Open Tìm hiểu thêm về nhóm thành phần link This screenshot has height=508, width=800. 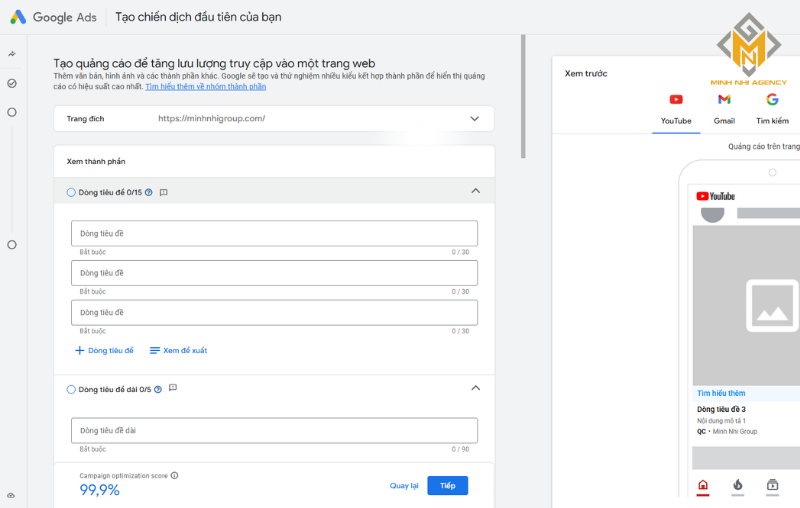pos(206,87)
